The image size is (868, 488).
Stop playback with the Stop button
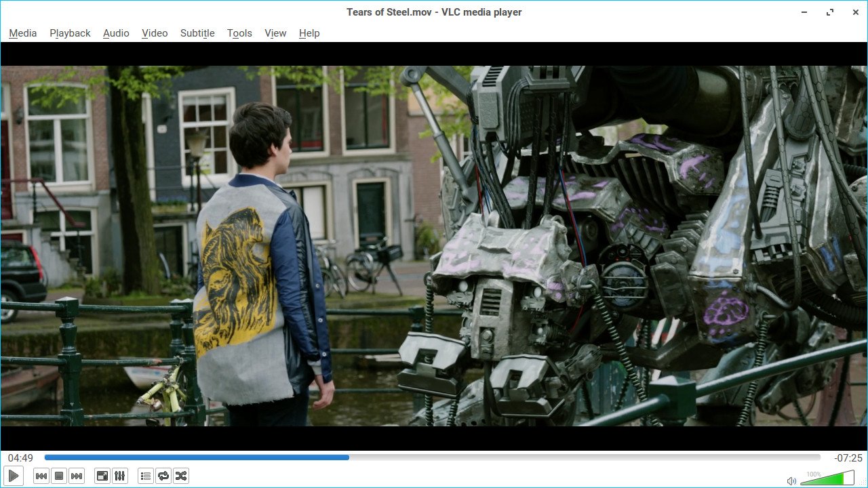[x=59, y=476]
